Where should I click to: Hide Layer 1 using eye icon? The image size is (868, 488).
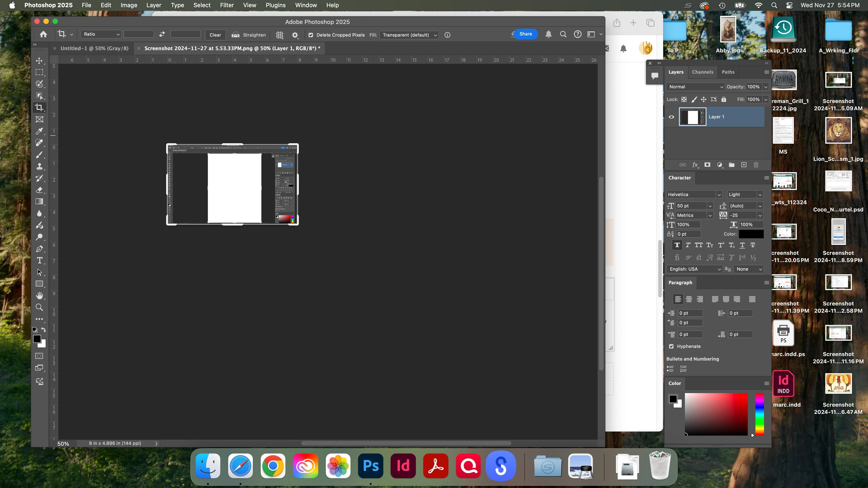tap(671, 117)
